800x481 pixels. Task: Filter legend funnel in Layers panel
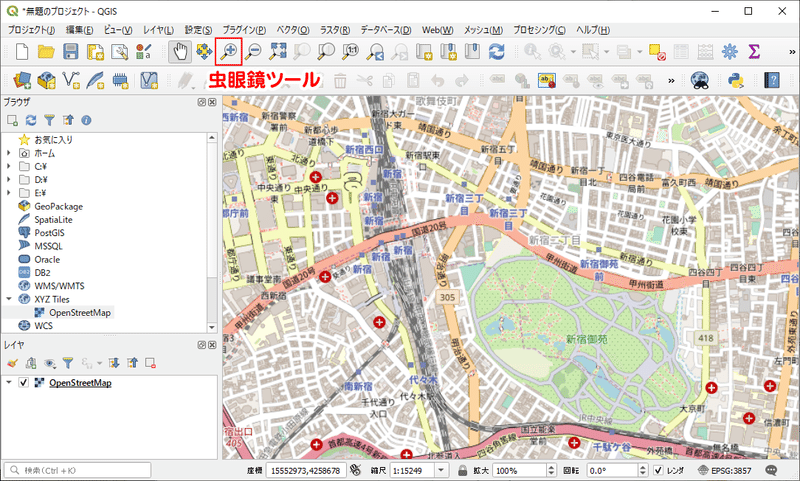[68, 363]
